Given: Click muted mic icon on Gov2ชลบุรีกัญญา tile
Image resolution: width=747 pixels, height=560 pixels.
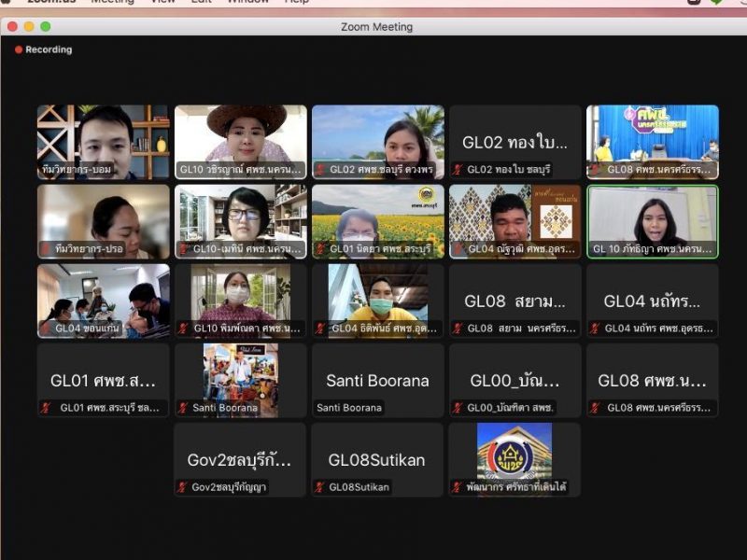Looking at the screenshot, I should 183,487.
